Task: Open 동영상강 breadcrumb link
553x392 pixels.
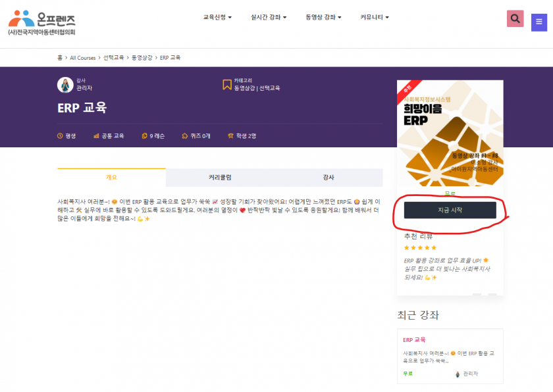Action: click(x=142, y=58)
